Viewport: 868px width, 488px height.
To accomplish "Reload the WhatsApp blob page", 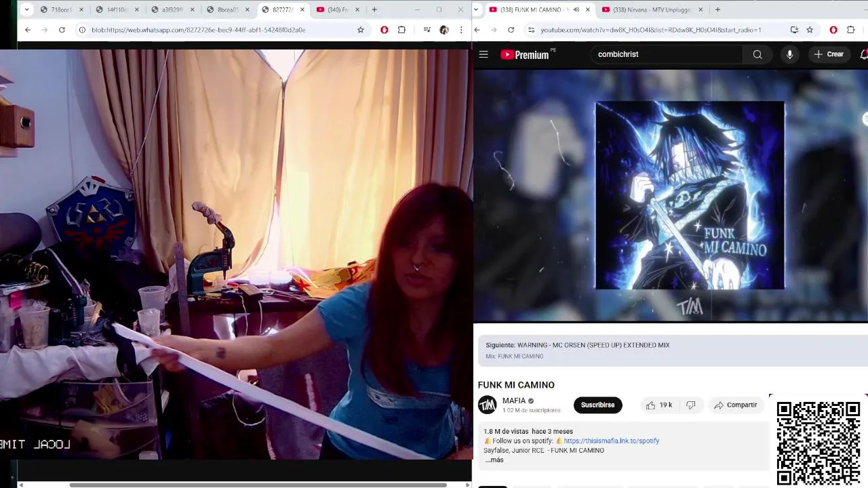I will [62, 30].
